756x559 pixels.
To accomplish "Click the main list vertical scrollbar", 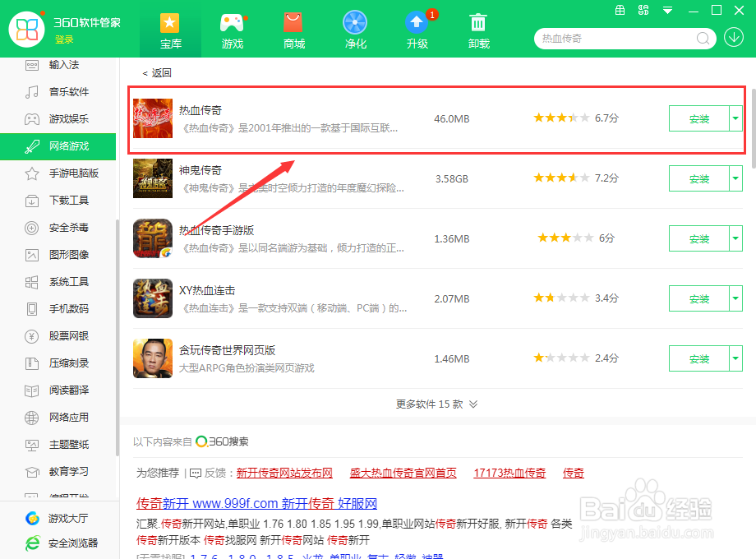I will pyautogui.click(x=753, y=127).
